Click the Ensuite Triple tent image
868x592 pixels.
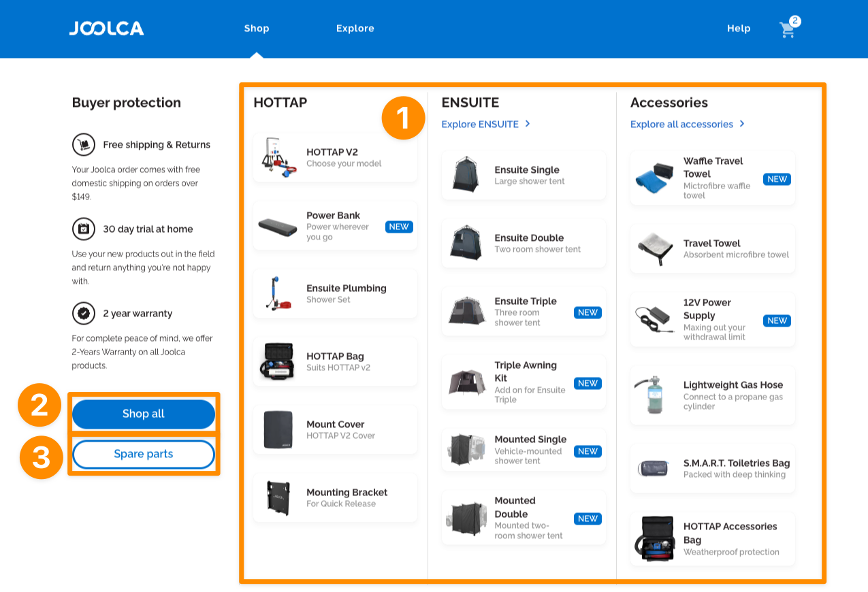coord(466,311)
